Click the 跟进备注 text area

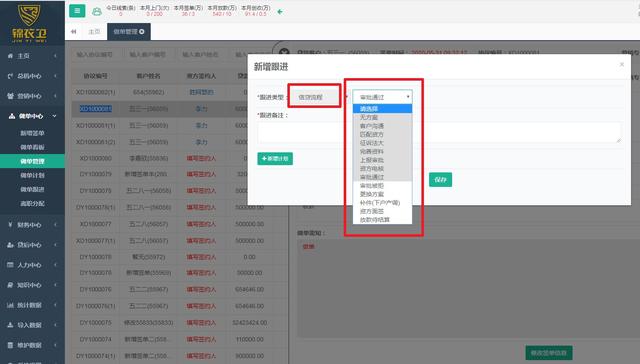pyautogui.click(x=440, y=132)
